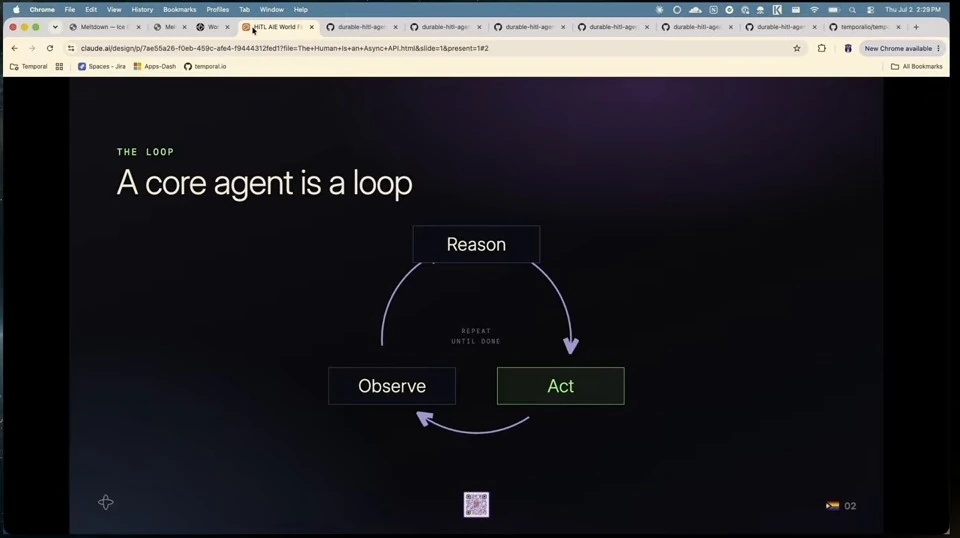Image resolution: width=960 pixels, height=538 pixels.
Task: Click the "THE LOOP" heading label
Action: tap(146, 152)
